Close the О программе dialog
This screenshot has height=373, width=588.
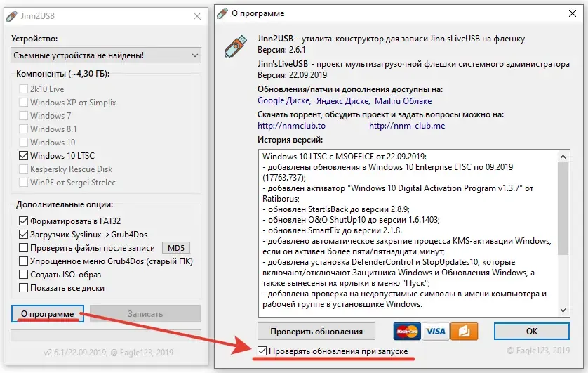(x=573, y=13)
